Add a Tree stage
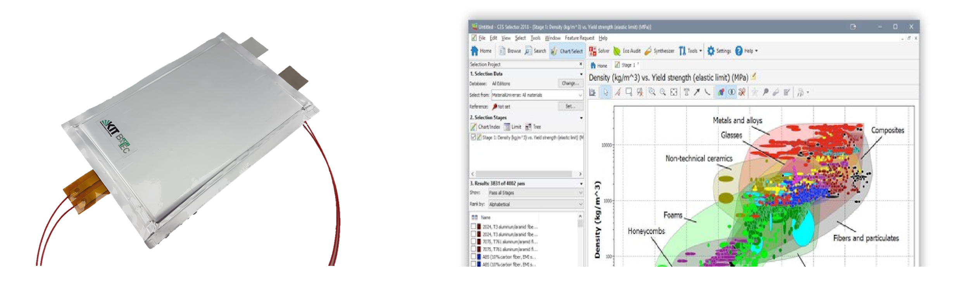Image resolution: width=980 pixels, height=288 pixels. 533,127
